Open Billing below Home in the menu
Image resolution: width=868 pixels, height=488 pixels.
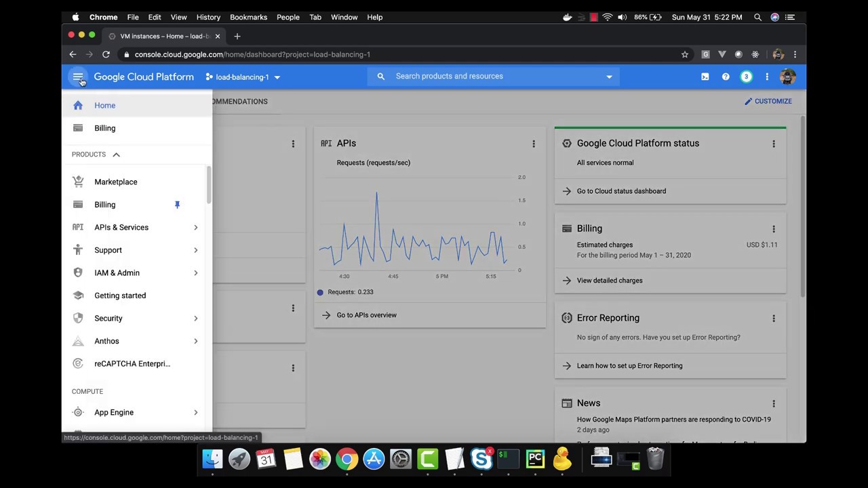(x=137, y=128)
